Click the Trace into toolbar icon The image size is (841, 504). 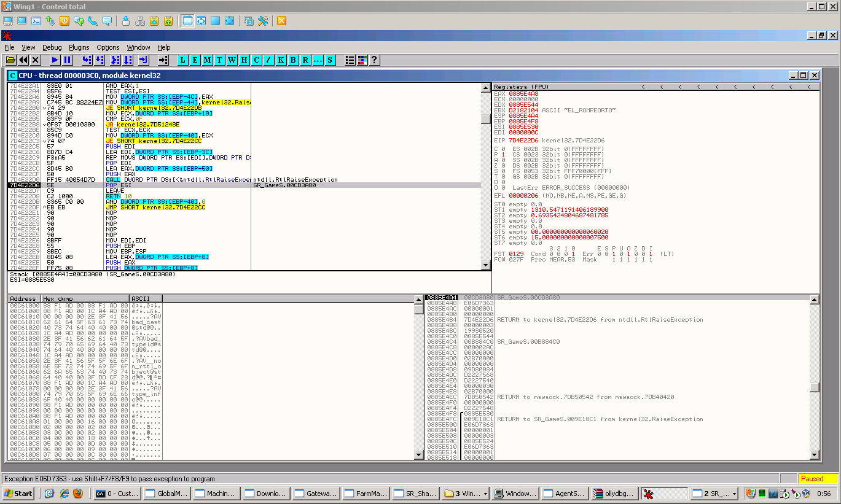click(x=115, y=60)
